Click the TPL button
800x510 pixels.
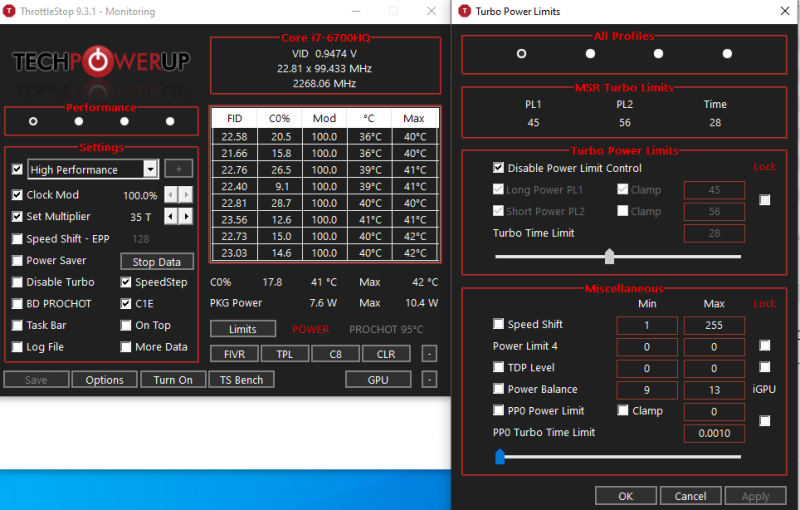click(285, 354)
